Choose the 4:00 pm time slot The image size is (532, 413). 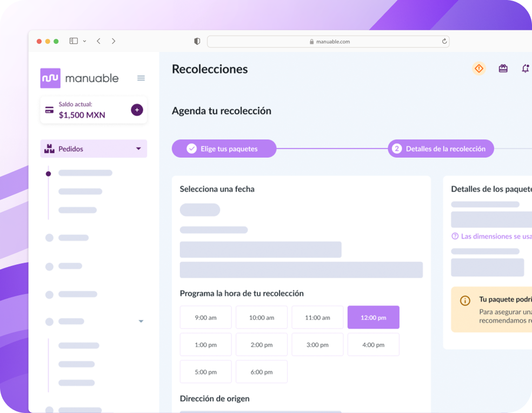pyautogui.click(x=374, y=345)
